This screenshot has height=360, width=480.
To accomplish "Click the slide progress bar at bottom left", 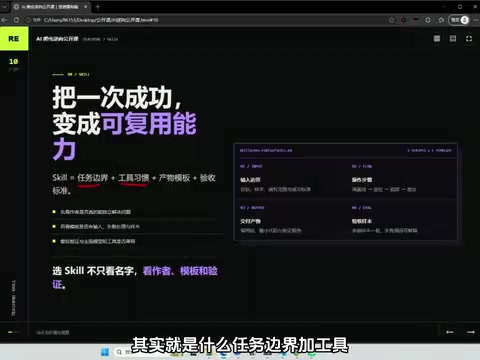I will coord(14,332).
